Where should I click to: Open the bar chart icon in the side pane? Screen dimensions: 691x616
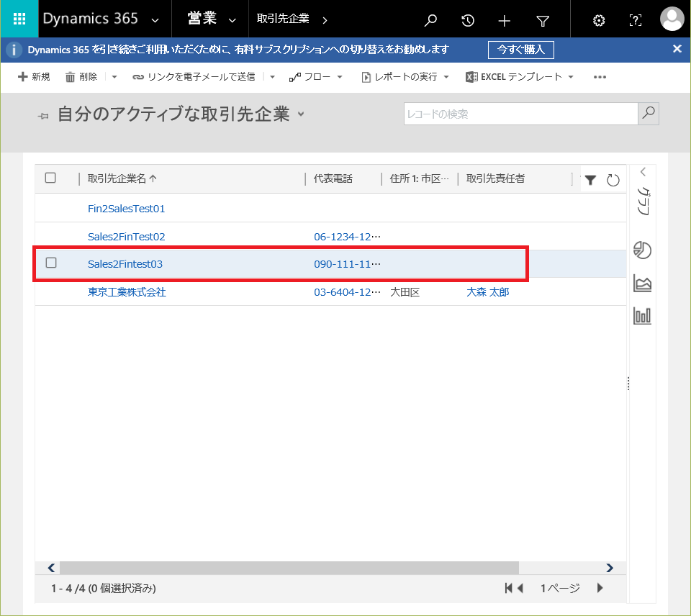coord(642,315)
